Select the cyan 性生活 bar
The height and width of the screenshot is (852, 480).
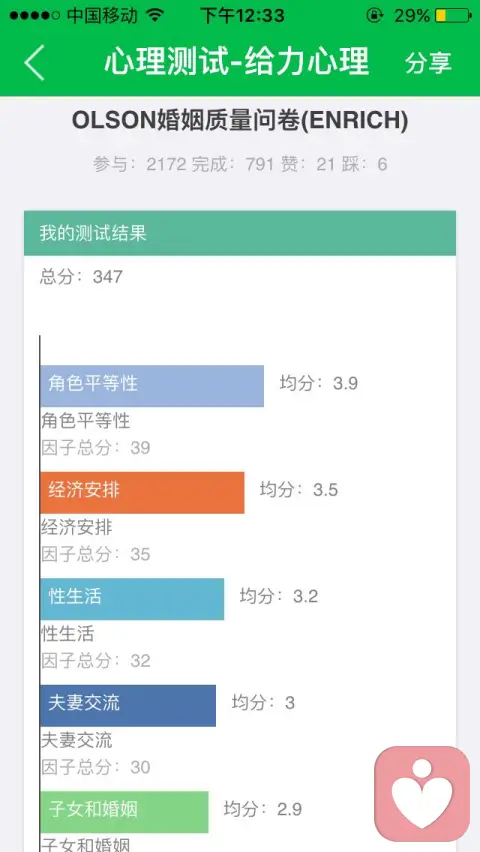[132, 599]
